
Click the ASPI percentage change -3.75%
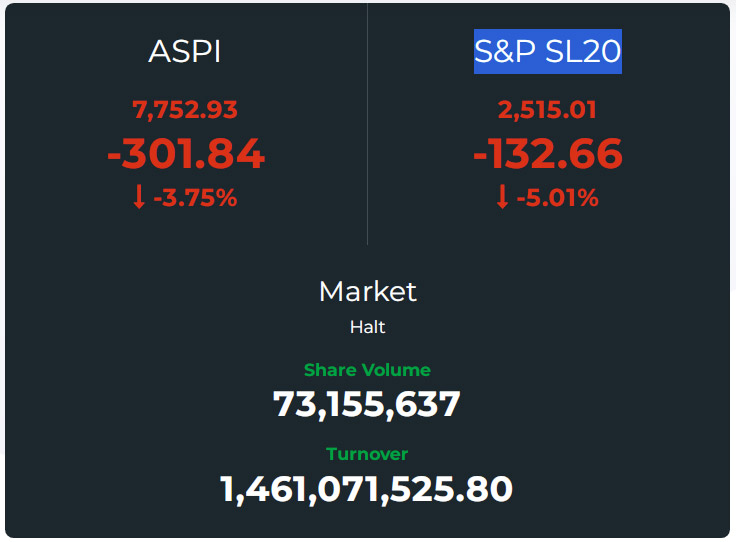[x=195, y=197]
